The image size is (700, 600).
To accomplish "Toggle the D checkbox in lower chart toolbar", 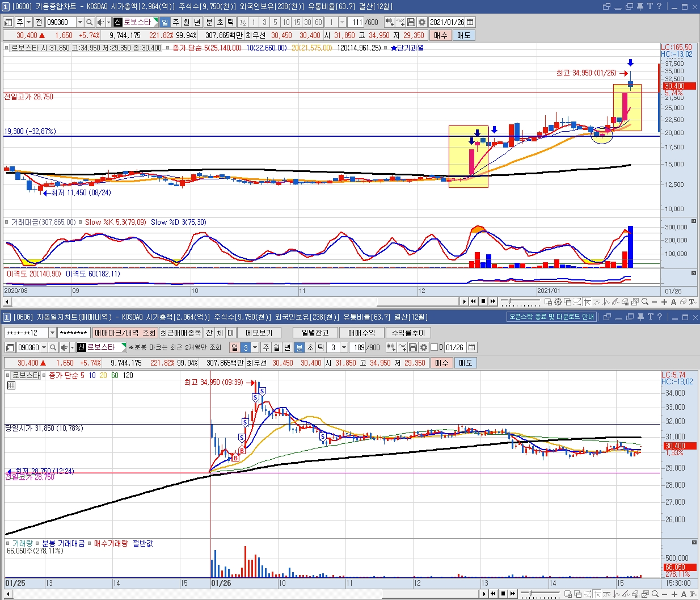I will click(x=435, y=347).
